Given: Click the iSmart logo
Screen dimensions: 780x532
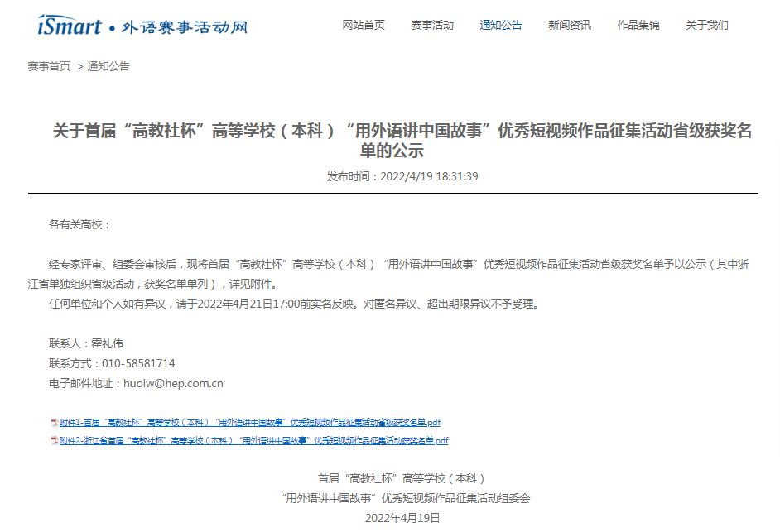Looking at the screenshot, I should coord(142,26).
